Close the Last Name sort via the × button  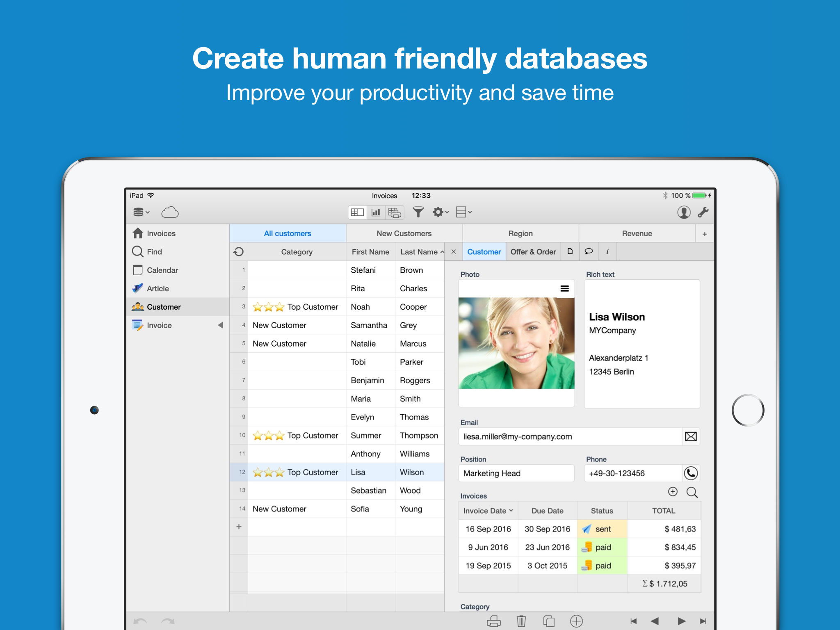click(x=453, y=251)
